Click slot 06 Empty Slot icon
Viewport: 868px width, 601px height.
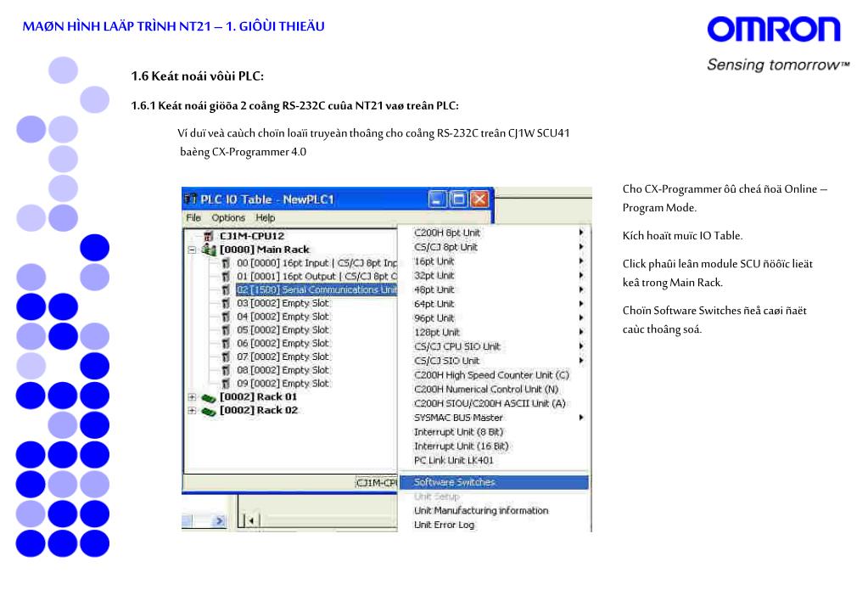[x=226, y=344]
